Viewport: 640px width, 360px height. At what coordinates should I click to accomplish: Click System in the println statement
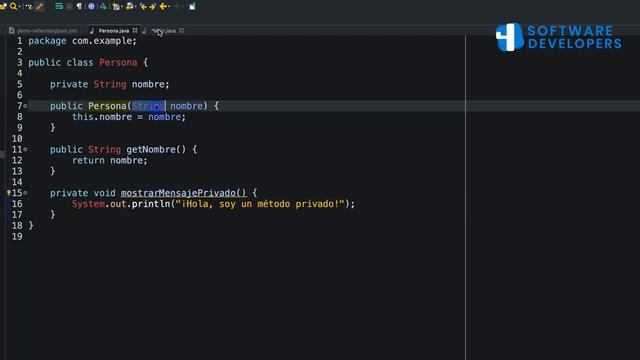pos(88,204)
